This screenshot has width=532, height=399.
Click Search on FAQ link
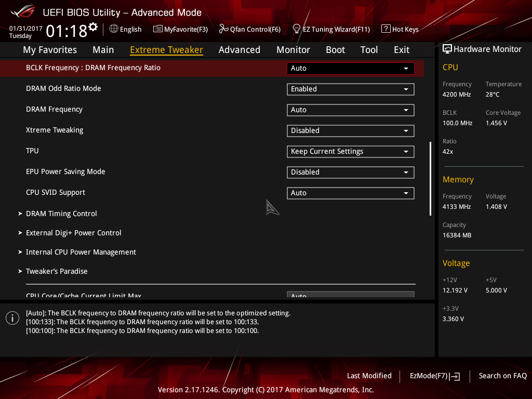pyautogui.click(x=502, y=376)
